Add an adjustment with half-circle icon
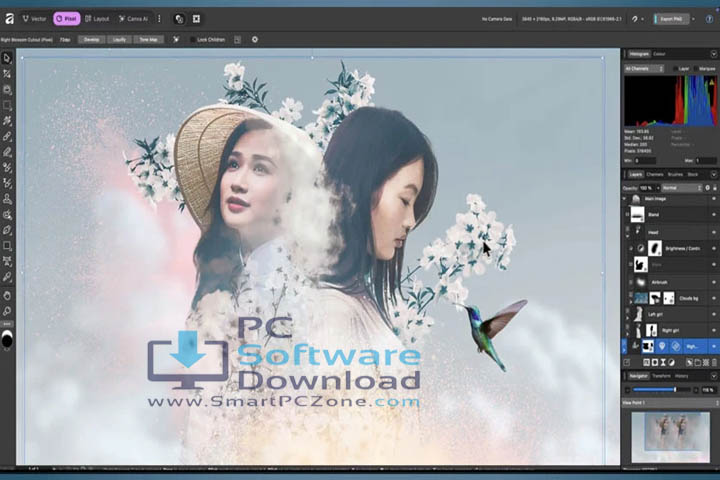This screenshot has width=720, height=480. click(x=671, y=362)
